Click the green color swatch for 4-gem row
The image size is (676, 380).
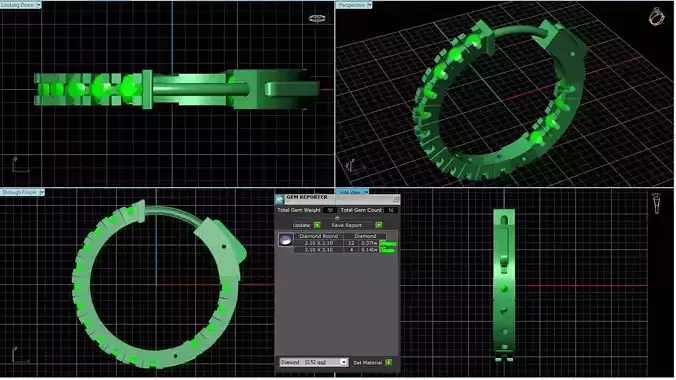[387, 250]
